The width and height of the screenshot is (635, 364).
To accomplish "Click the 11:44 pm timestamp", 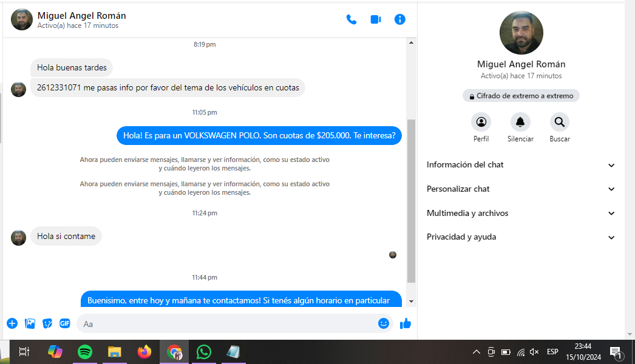I will 205,277.
